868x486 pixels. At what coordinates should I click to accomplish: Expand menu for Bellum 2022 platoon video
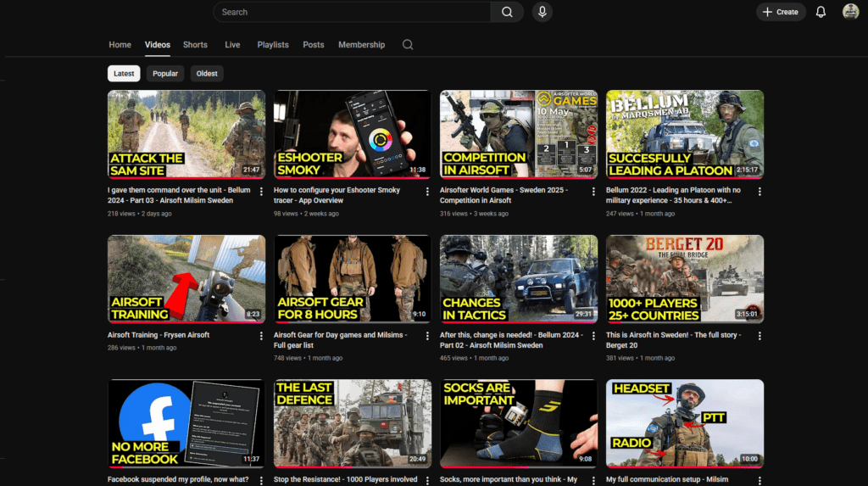(759, 192)
